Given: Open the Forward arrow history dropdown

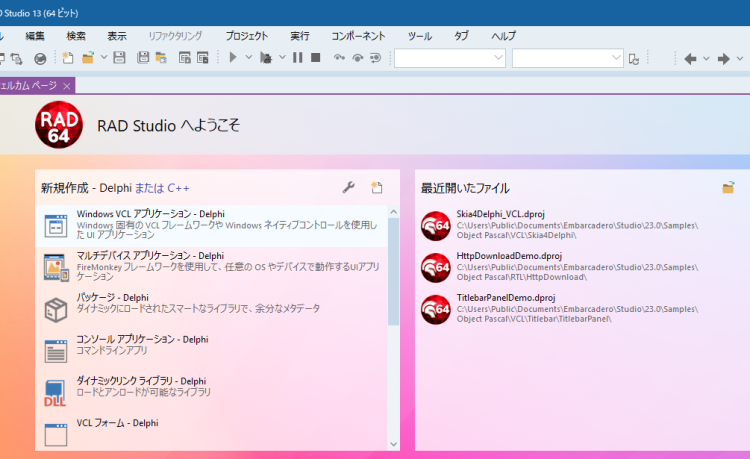Looking at the screenshot, I should 740,58.
